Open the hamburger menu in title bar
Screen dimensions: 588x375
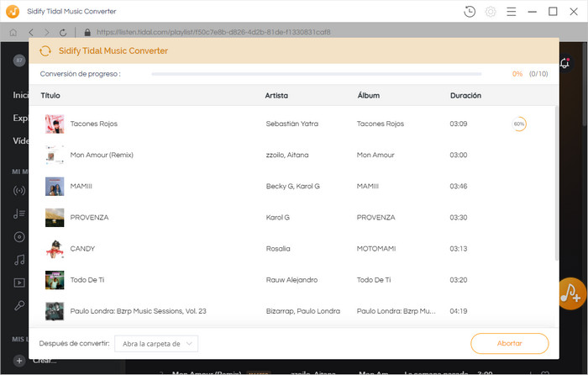511,12
